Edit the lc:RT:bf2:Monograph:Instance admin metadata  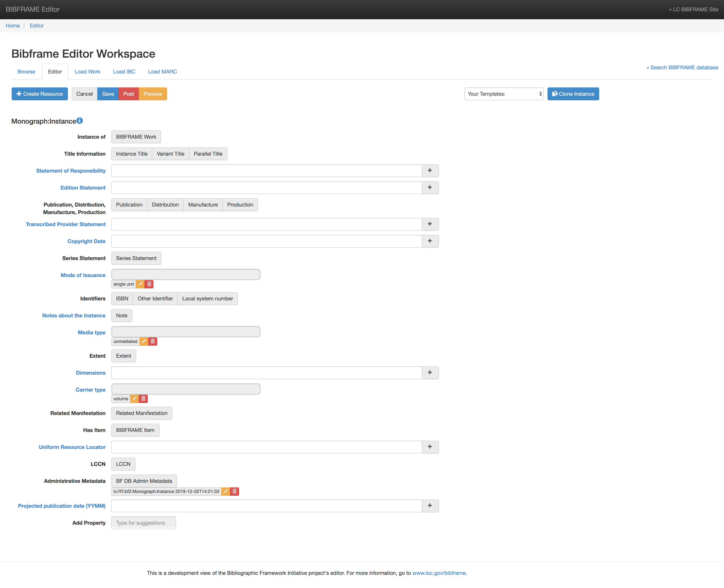pos(226,492)
